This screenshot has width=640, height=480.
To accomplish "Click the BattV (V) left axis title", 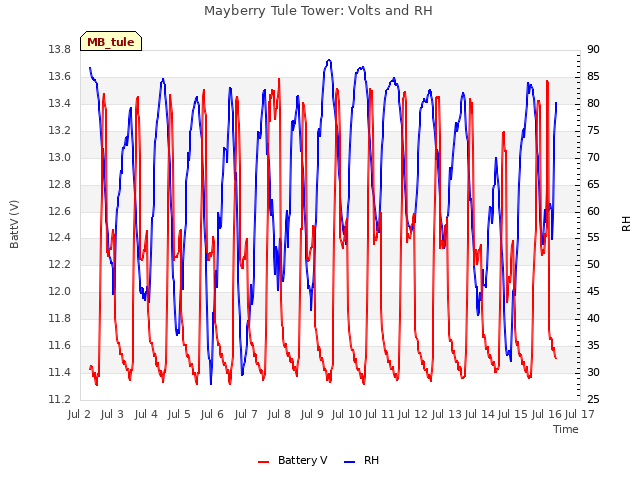I will 14,224.
